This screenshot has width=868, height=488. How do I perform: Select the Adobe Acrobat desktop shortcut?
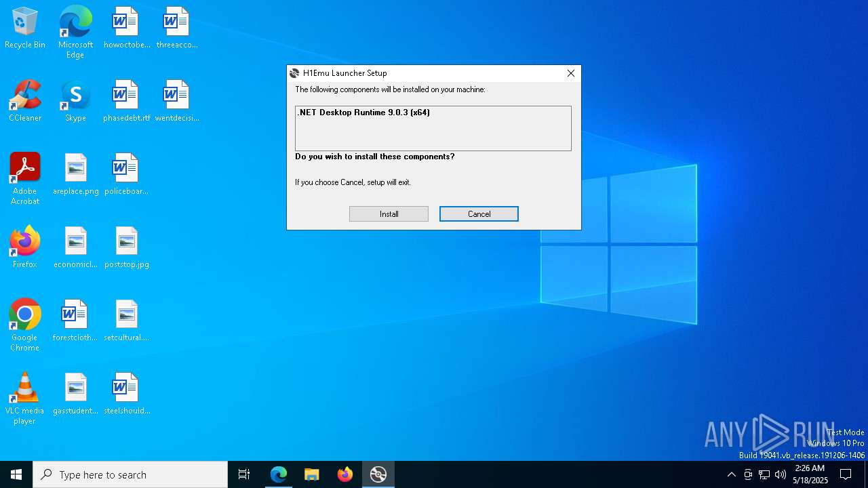click(25, 179)
